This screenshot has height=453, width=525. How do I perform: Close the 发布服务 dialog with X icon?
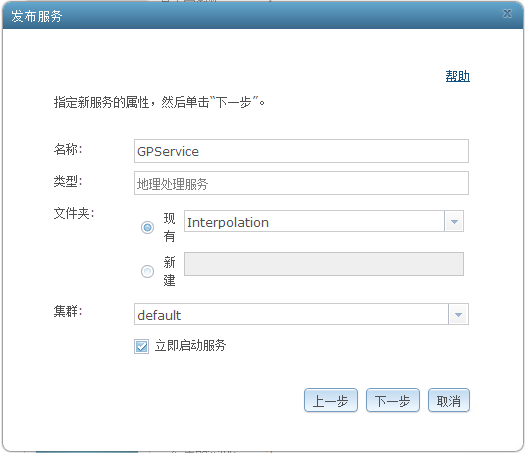pyautogui.click(x=507, y=14)
